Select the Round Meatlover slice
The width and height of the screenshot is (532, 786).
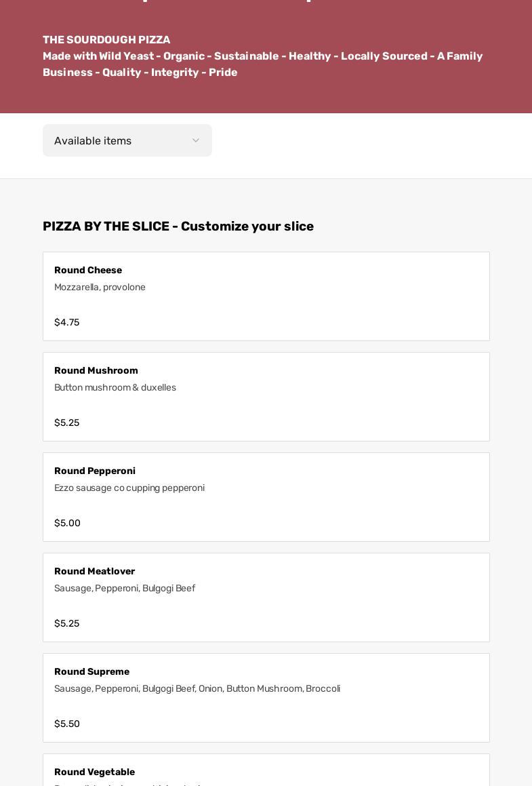pyautogui.click(x=266, y=597)
